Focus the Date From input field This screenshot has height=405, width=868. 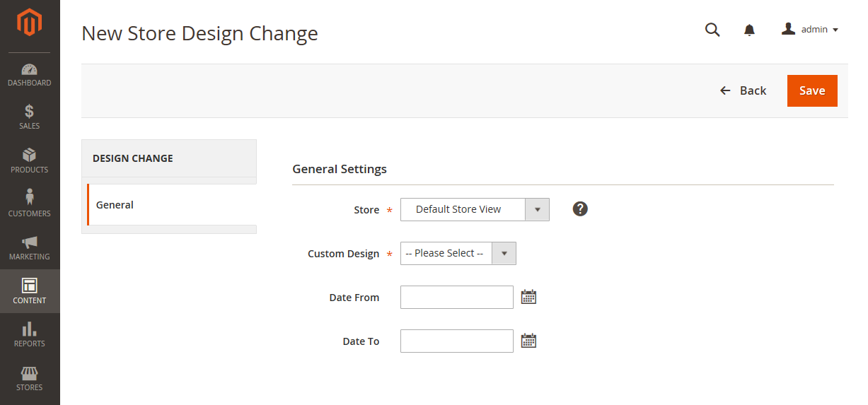coord(457,297)
